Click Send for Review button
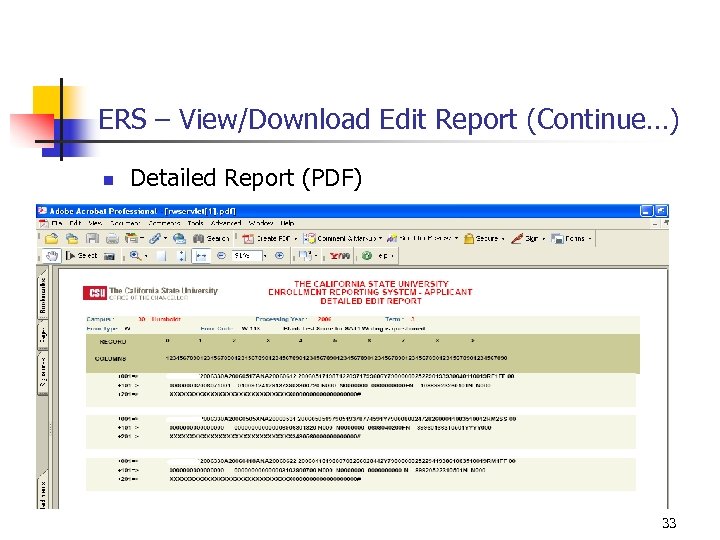 420,238
